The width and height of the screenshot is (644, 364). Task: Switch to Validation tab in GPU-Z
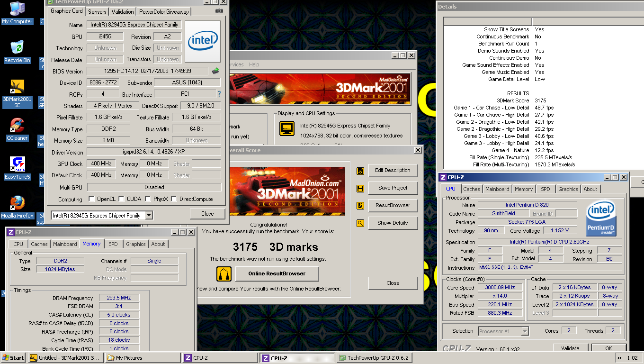(123, 11)
